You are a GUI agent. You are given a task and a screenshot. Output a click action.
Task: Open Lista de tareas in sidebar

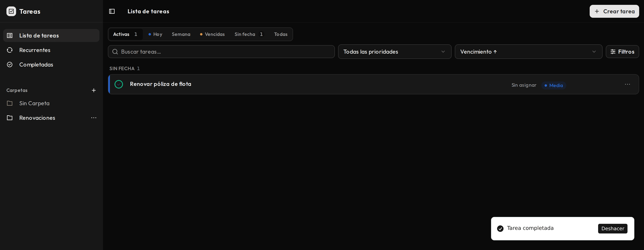(x=51, y=35)
